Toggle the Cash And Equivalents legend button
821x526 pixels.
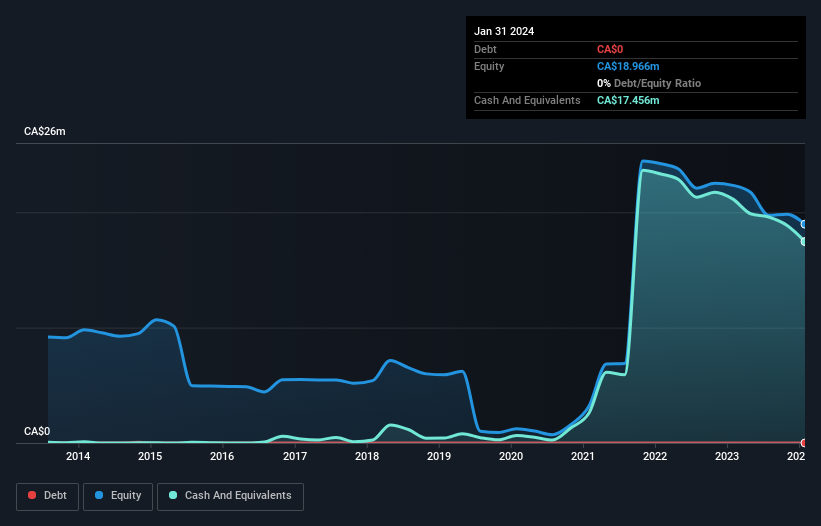(x=230, y=496)
